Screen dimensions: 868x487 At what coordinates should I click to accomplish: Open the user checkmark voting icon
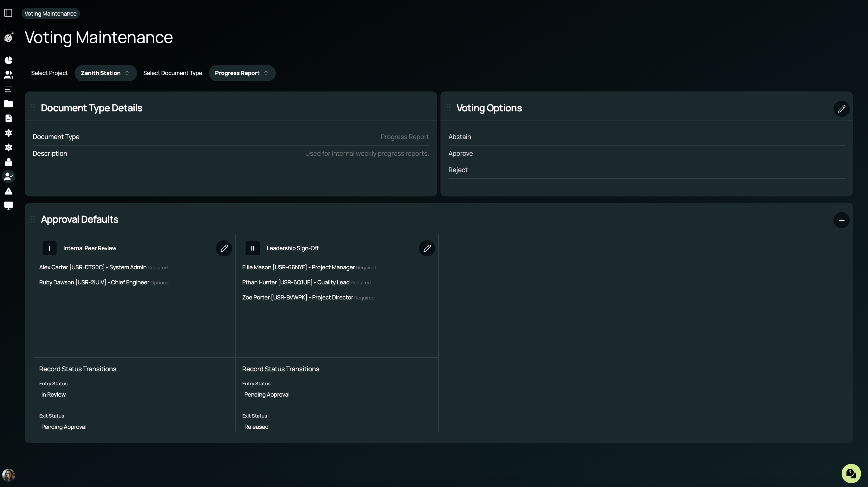[x=8, y=177]
